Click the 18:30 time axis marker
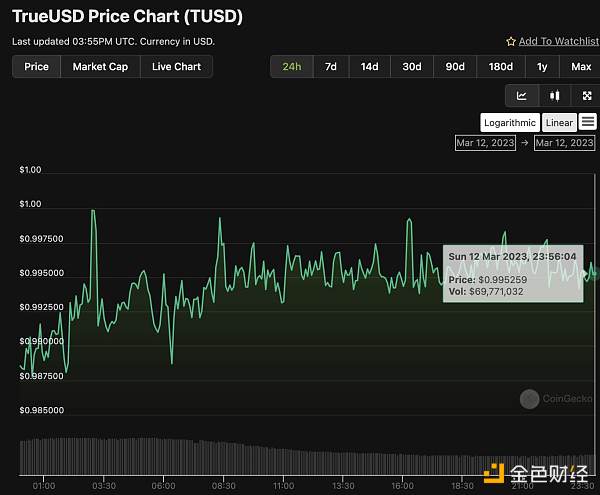Screen dimensions: 600x495 [x=462, y=486]
